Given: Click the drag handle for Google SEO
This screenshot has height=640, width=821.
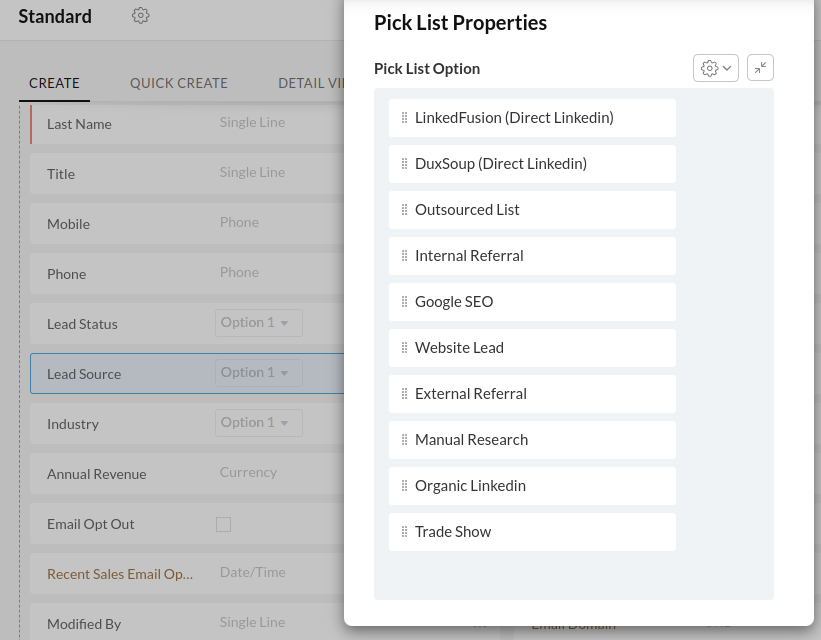Looking at the screenshot, I should click(x=404, y=302).
